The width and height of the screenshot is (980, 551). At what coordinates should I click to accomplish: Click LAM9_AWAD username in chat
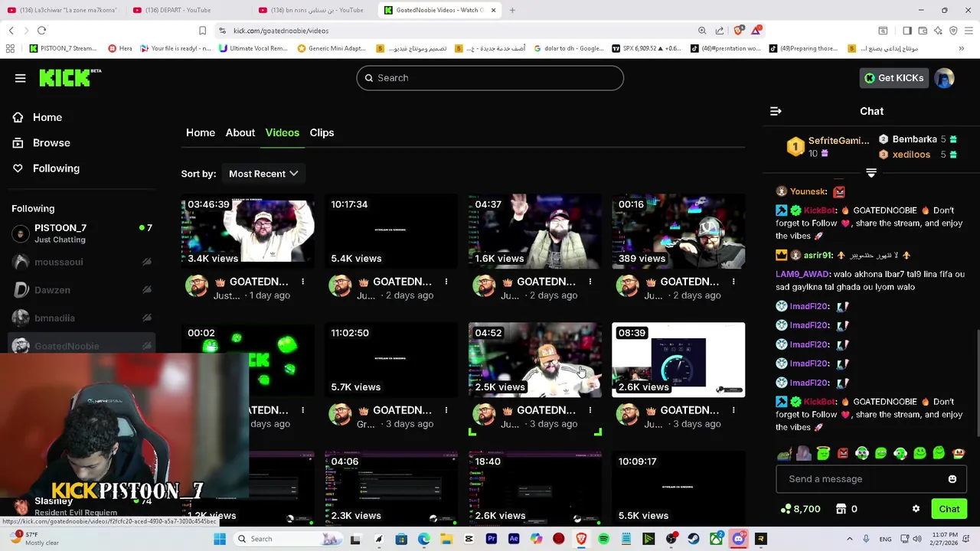coord(802,274)
